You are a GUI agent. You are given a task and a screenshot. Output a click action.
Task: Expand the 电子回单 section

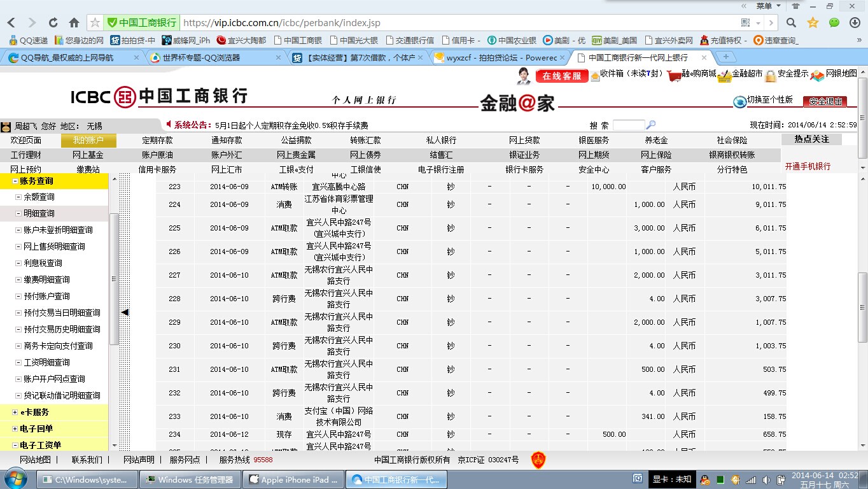(15, 429)
